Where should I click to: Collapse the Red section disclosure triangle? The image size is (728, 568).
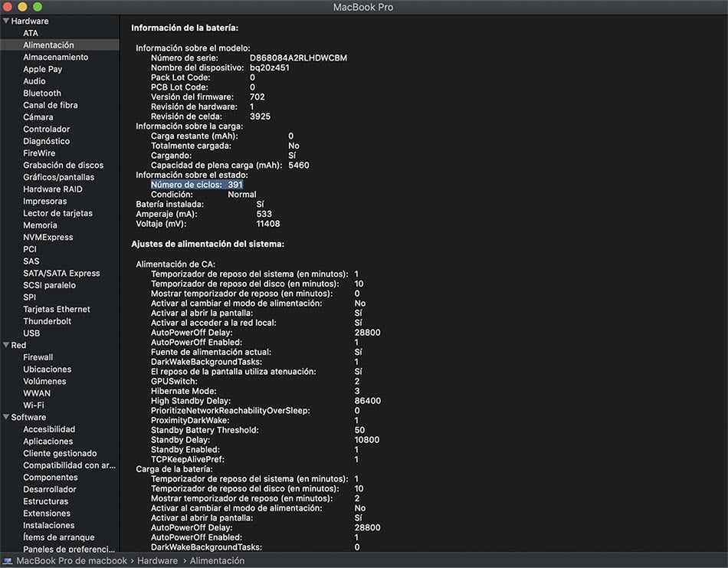pyautogui.click(x=6, y=345)
